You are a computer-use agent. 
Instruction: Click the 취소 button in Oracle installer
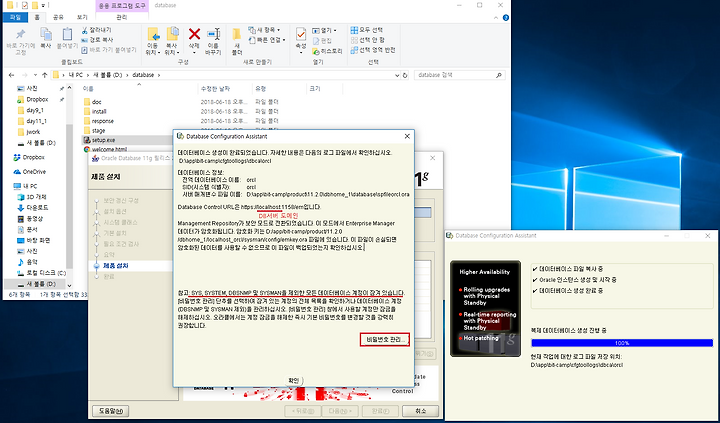tap(420, 411)
